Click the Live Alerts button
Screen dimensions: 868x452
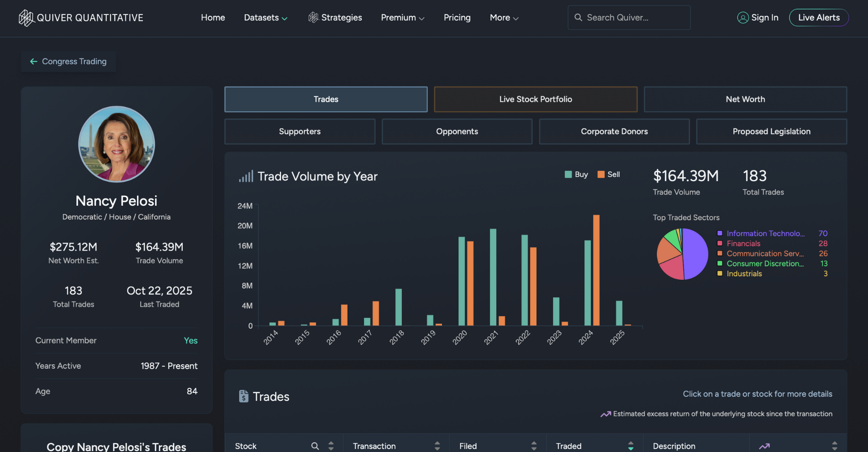click(x=819, y=17)
